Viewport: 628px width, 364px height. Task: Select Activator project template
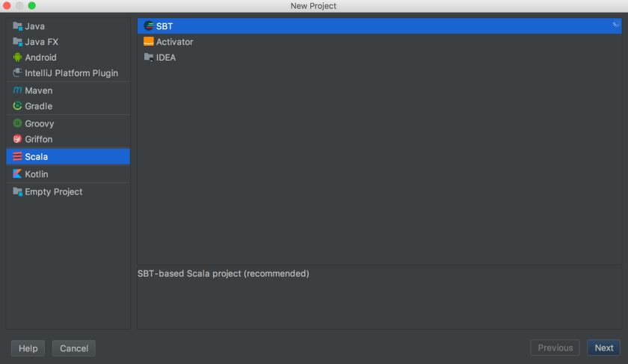(x=174, y=42)
